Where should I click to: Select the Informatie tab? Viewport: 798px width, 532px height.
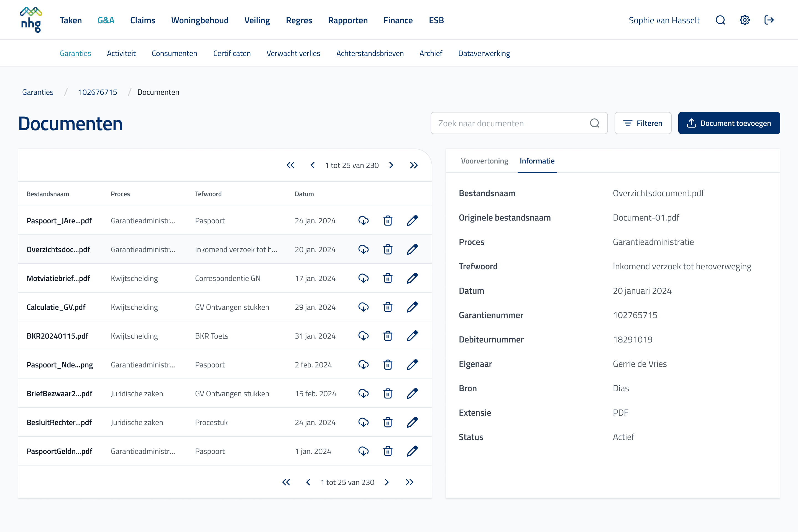[x=537, y=161]
